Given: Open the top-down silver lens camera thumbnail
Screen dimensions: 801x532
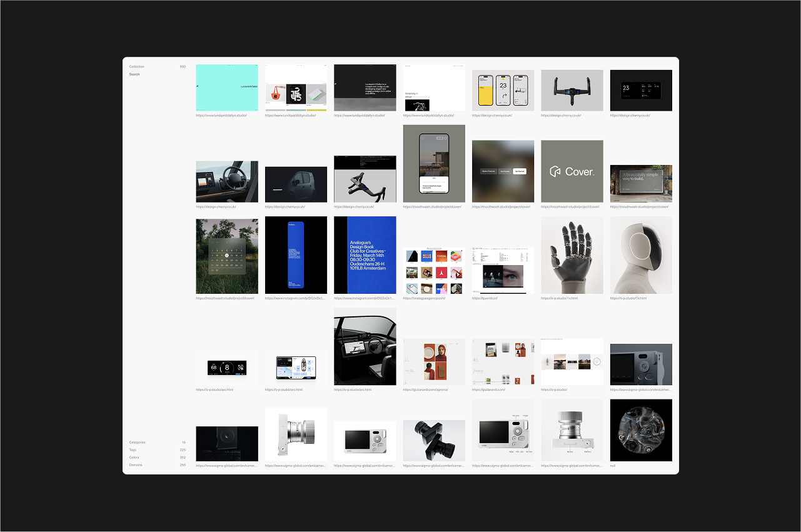Looking at the screenshot, I should [x=572, y=431].
